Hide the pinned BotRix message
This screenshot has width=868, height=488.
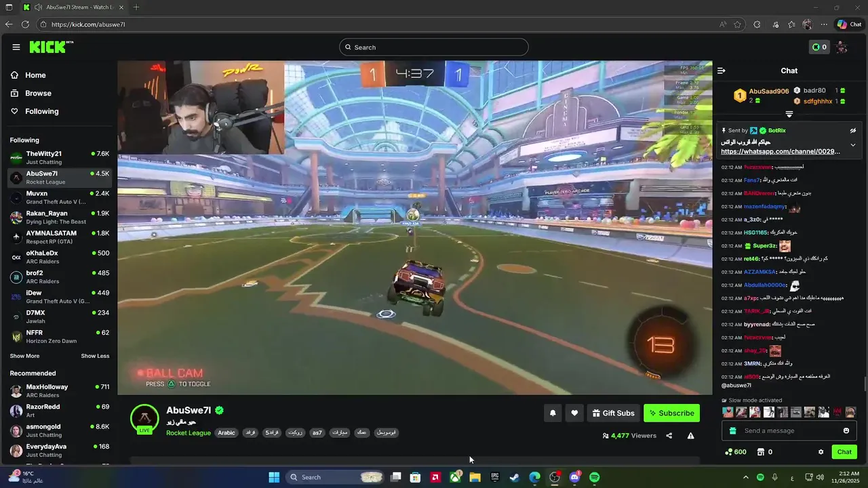(853, 130)
